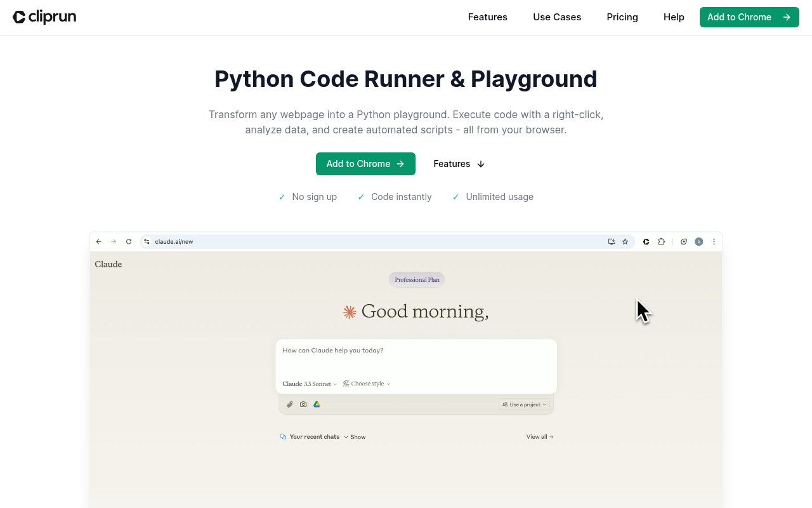
Task: Open the three-dot Chrome menu
Action: pyautogui.click(x=714, y=241)
